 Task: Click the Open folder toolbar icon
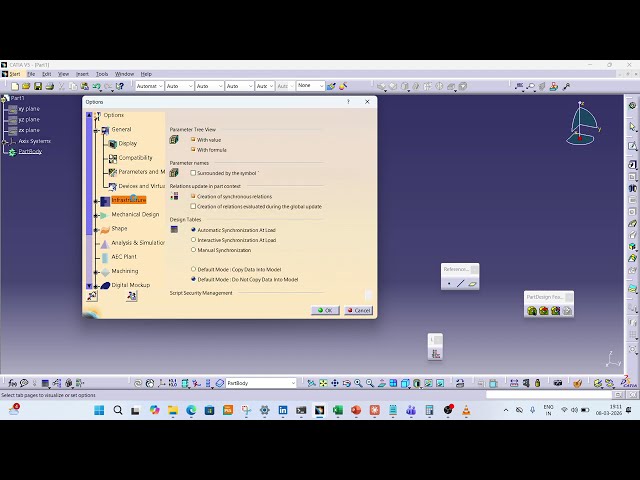[x=26, y=86]
